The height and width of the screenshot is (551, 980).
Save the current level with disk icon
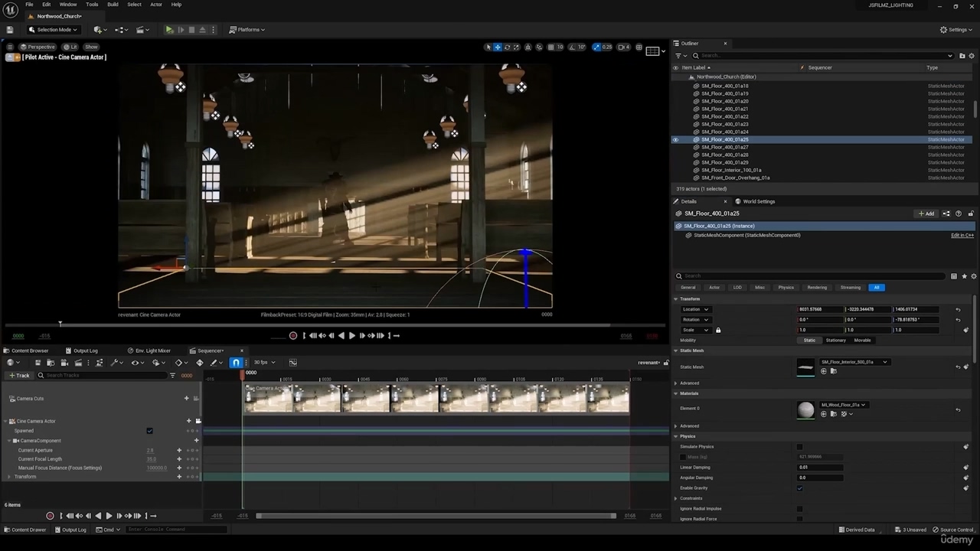coord(9,30)
